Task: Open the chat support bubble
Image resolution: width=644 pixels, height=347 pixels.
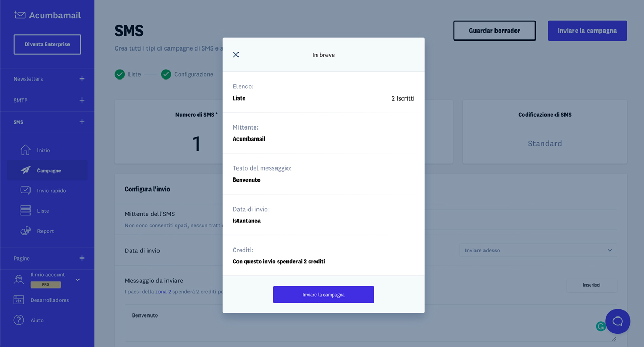Action: click(617, 321)
